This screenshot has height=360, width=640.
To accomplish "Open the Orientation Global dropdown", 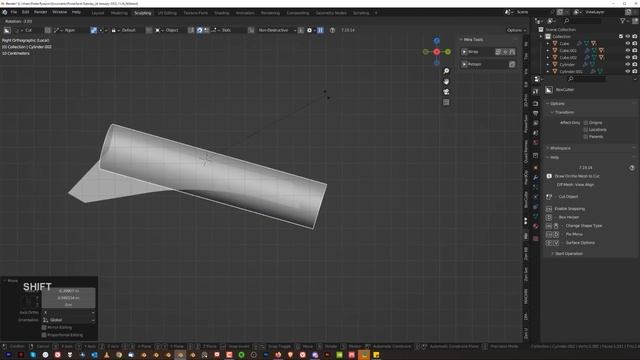I will click(69, 320).
